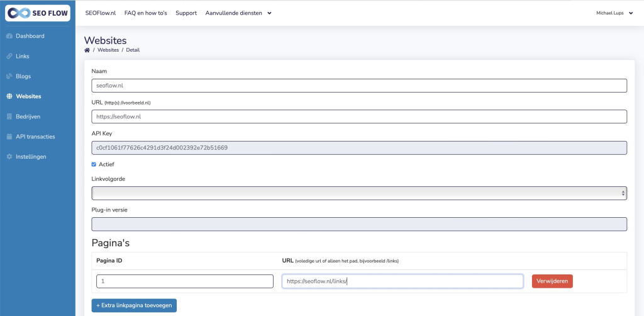Open the Dashboard icon in sidebar
The height and width of the screenshot is (316, 644).
(x=9, y=36)
